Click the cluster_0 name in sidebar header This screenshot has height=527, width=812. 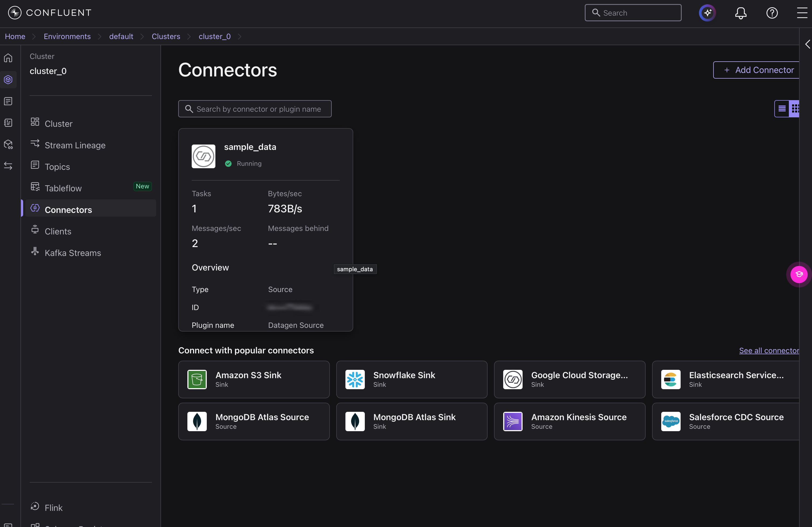coord(48,71)
